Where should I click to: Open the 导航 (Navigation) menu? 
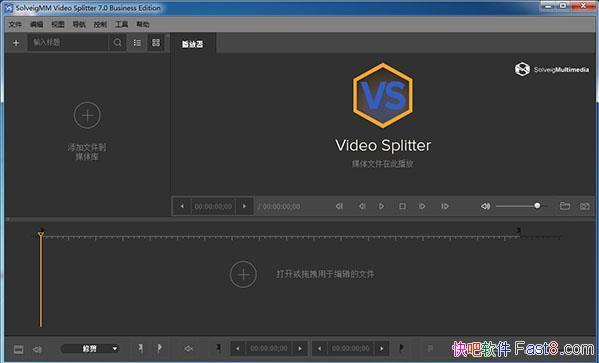79,24
